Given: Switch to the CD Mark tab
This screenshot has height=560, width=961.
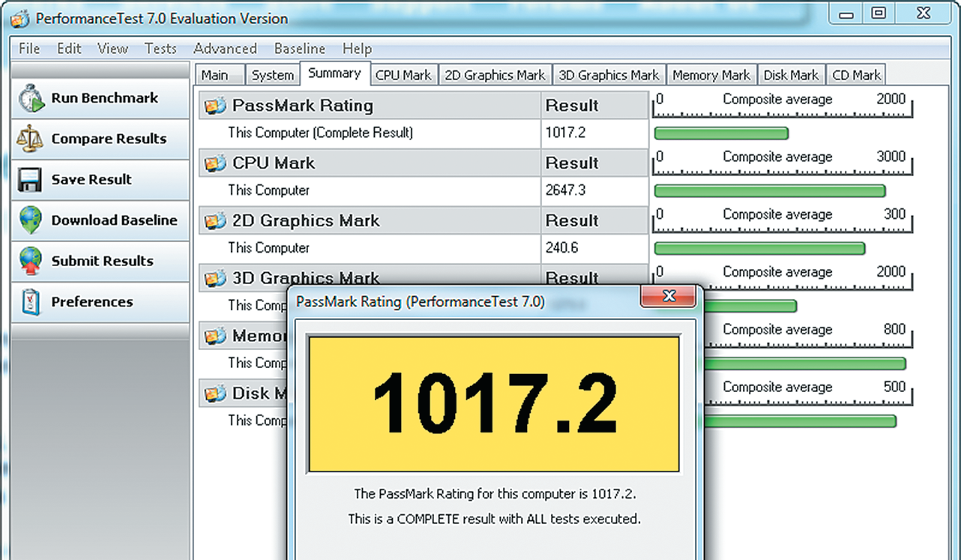Looking at the screenshot, I should [856, 75].
